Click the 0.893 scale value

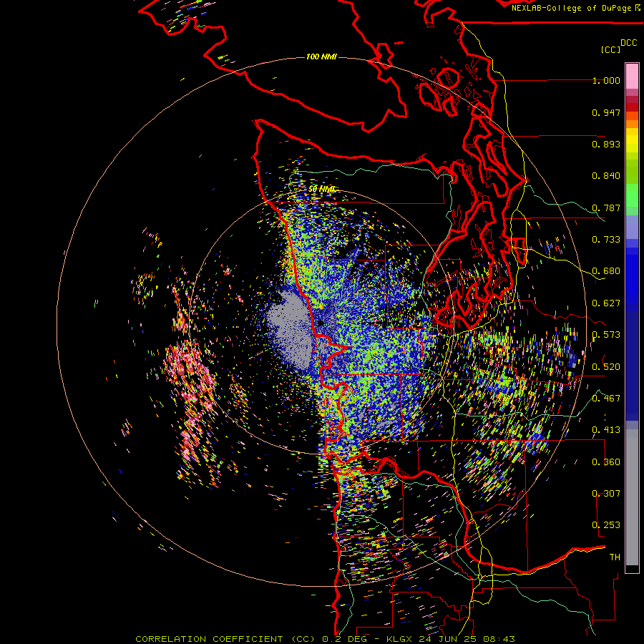(606, 144)
